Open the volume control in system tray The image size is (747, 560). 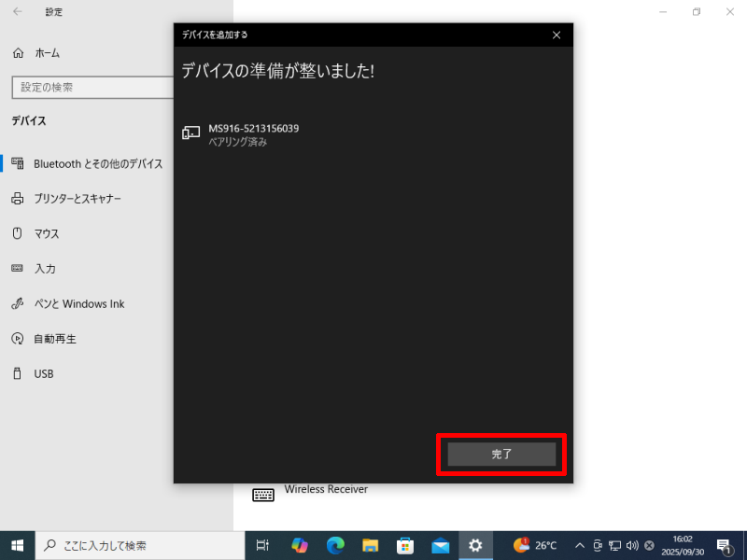click(x=632, y=545)
